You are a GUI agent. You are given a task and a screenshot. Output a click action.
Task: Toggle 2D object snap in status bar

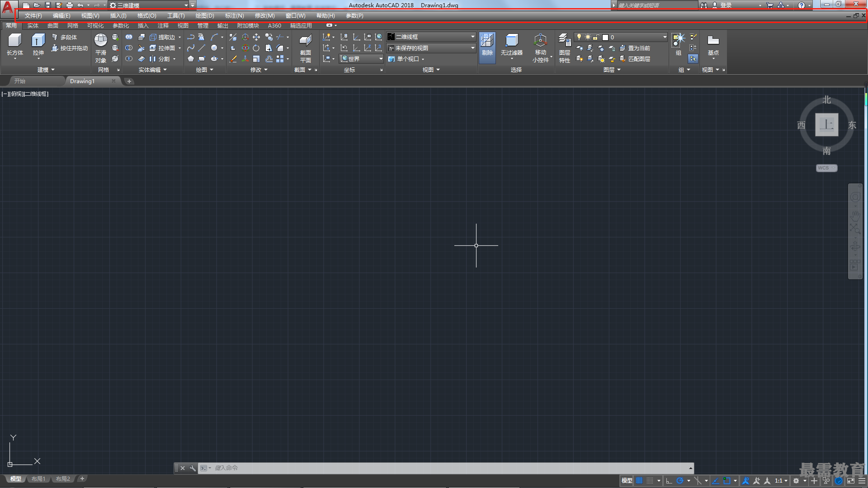(727, 481)
